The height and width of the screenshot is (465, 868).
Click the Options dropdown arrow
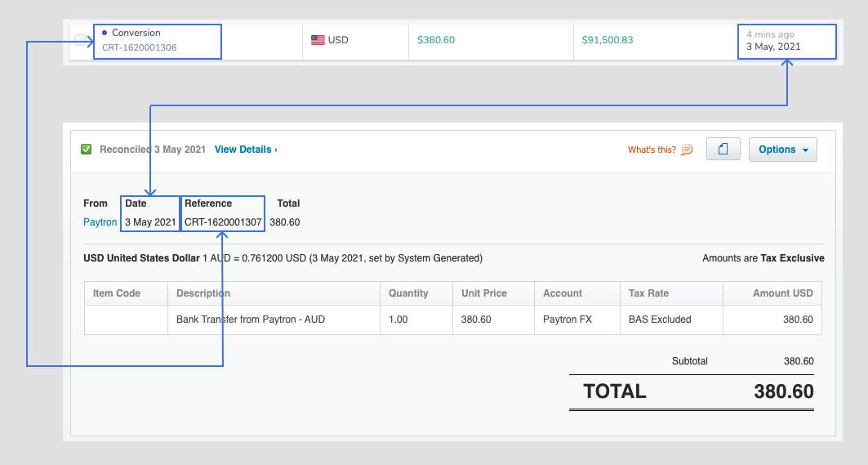(x=805, y=150)
